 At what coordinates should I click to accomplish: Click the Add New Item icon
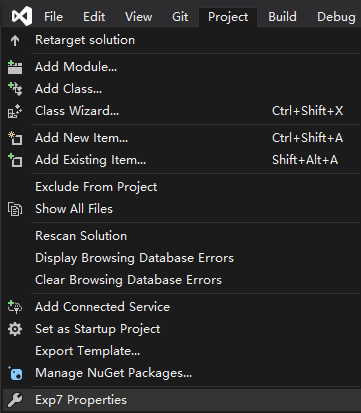[x=15, y=138]
